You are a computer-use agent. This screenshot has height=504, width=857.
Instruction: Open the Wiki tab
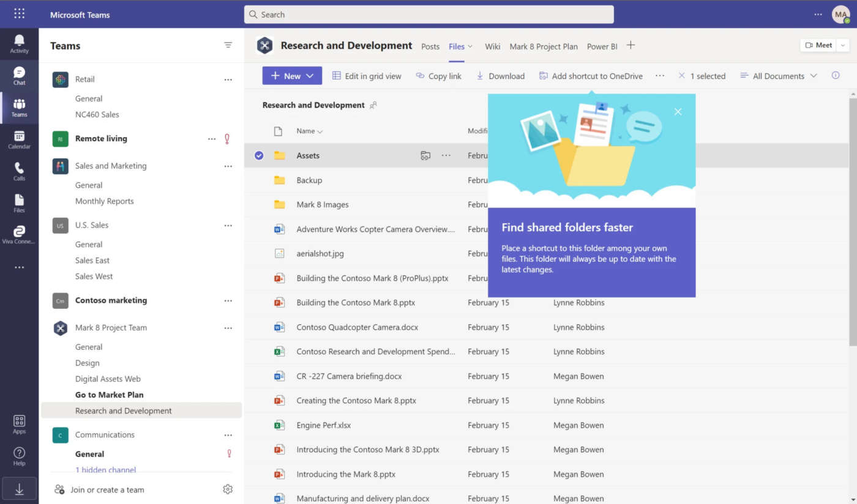tap(492, 46)
